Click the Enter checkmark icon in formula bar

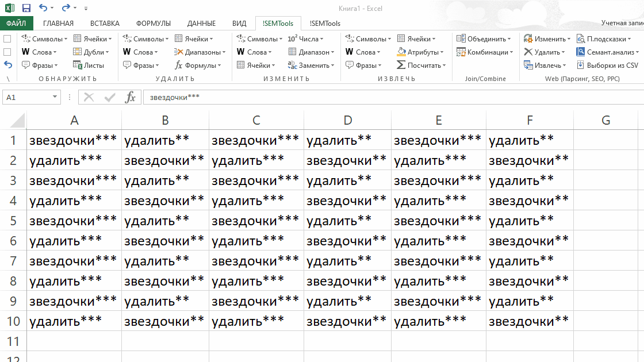[110, 97]
